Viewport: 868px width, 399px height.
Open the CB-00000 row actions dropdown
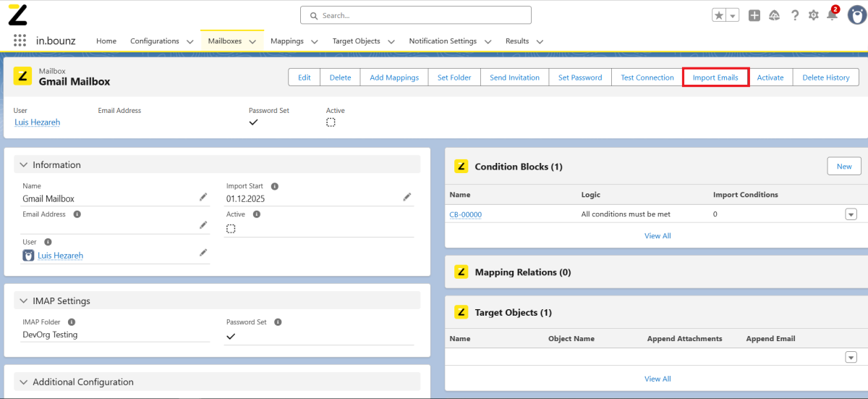(x=851, y=214)
